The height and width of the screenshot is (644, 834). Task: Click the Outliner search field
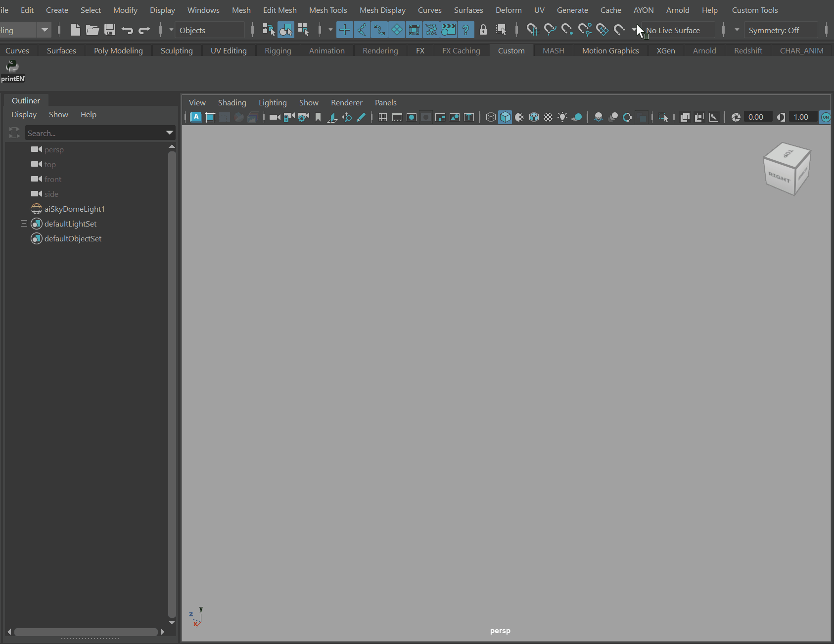tap(94, 133)
